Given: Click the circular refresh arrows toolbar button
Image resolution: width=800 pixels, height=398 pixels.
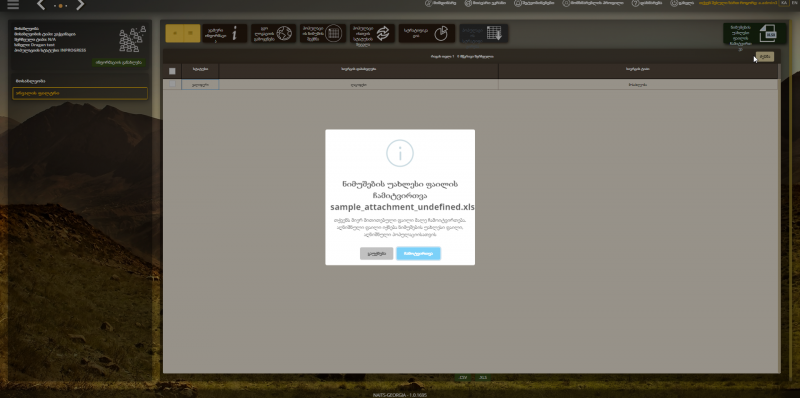Looking at the screenshot, I should 372,33.
